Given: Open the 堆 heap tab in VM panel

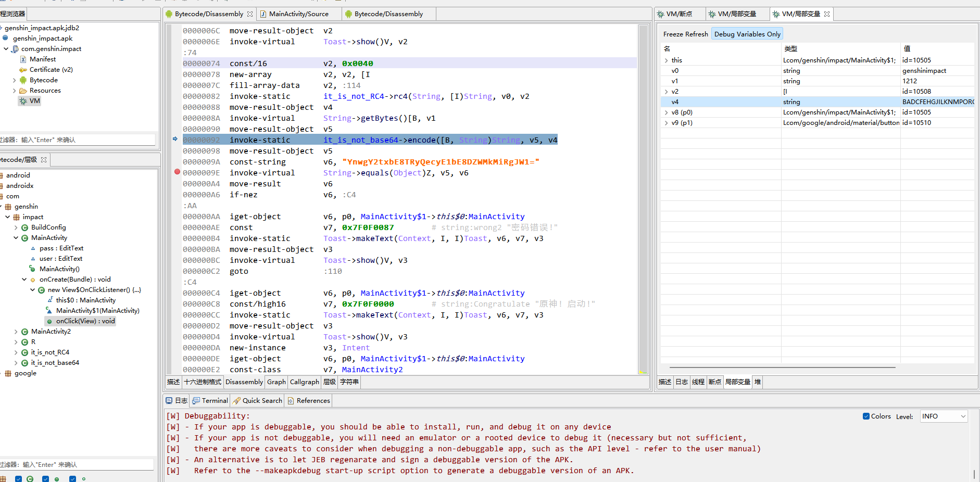Looking at the screenshot, I should click(758, 382).
